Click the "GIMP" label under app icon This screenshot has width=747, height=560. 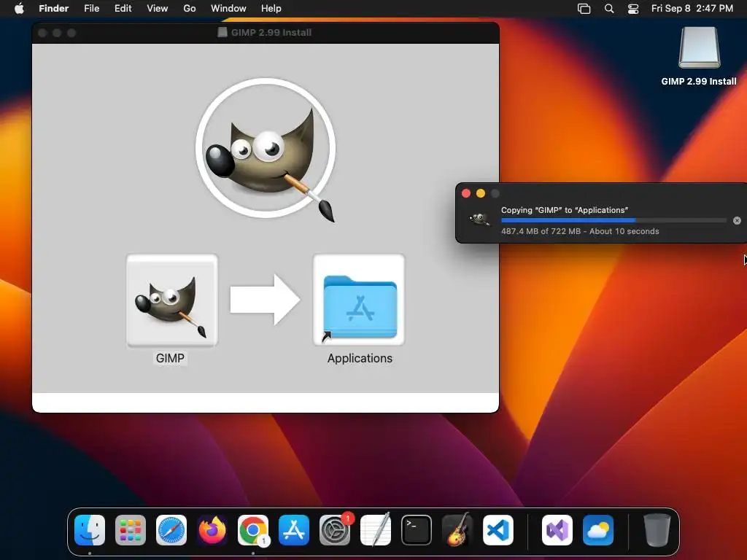[170, 358]
